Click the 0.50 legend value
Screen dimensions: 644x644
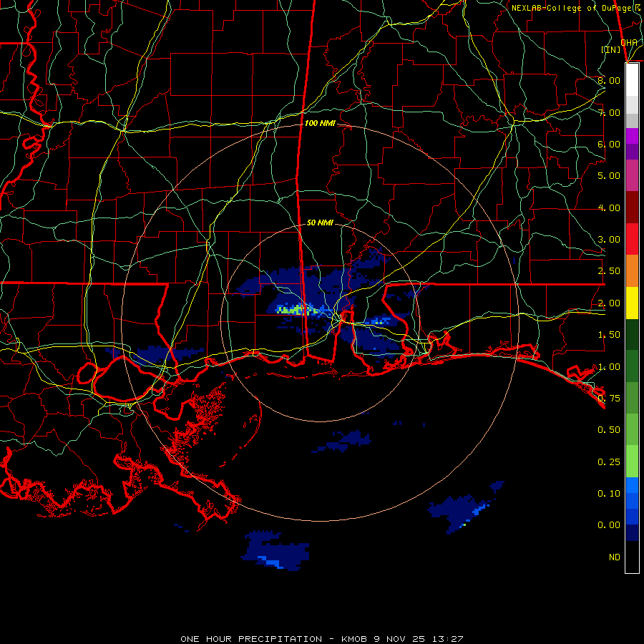click(609, 430)
